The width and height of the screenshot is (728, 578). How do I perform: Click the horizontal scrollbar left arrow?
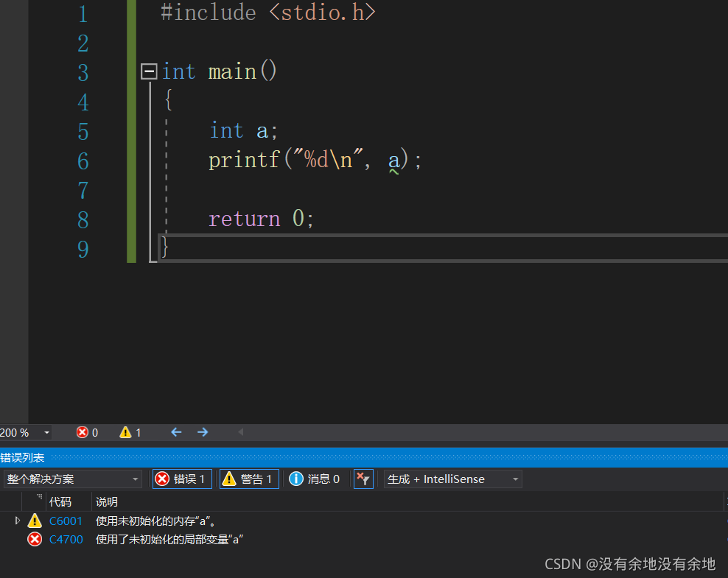(x=240, y=432)
